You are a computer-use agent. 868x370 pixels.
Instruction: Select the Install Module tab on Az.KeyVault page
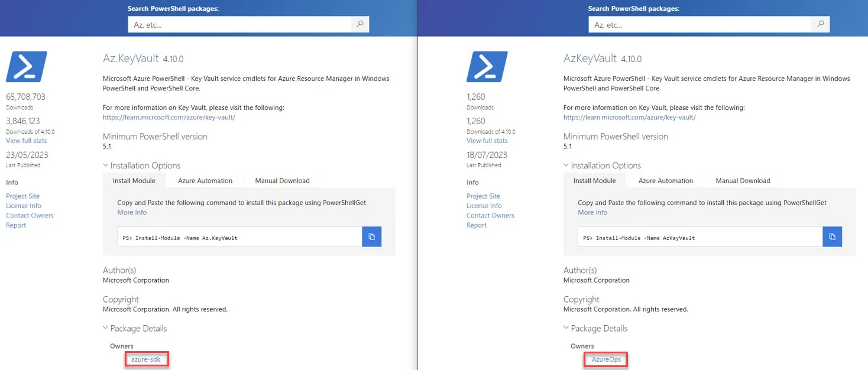pos(134,181)
